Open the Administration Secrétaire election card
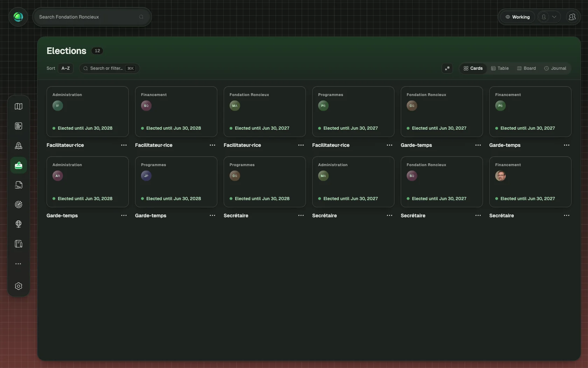This screenshot has height=368, width=588. click(353, 182)
